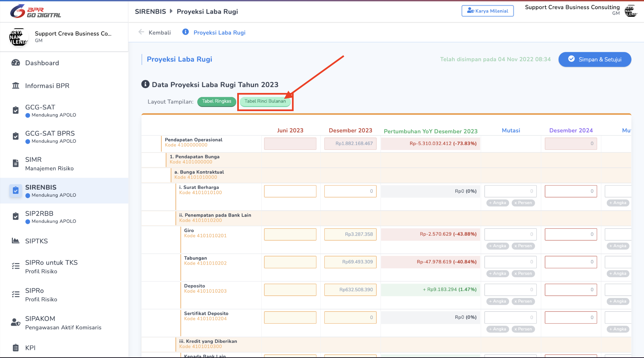Viewport: 644px width, 358px height.
Task: Click the Proyeksi Laba Rugi info link
Action: coord(219,32)
